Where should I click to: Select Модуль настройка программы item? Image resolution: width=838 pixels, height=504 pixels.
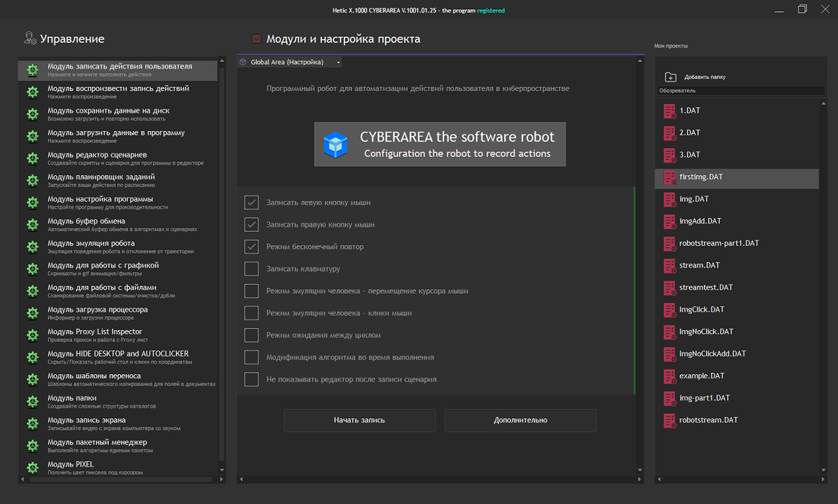(x=119, y=202)
